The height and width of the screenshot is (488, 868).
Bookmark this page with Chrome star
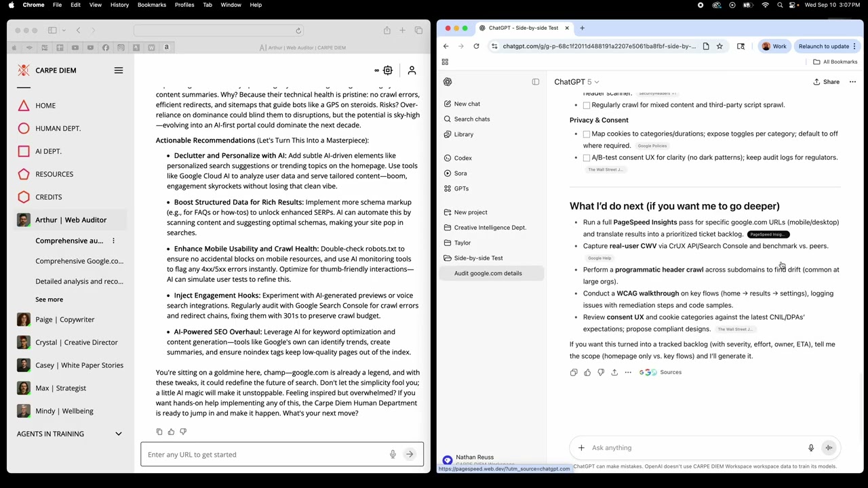719,46
